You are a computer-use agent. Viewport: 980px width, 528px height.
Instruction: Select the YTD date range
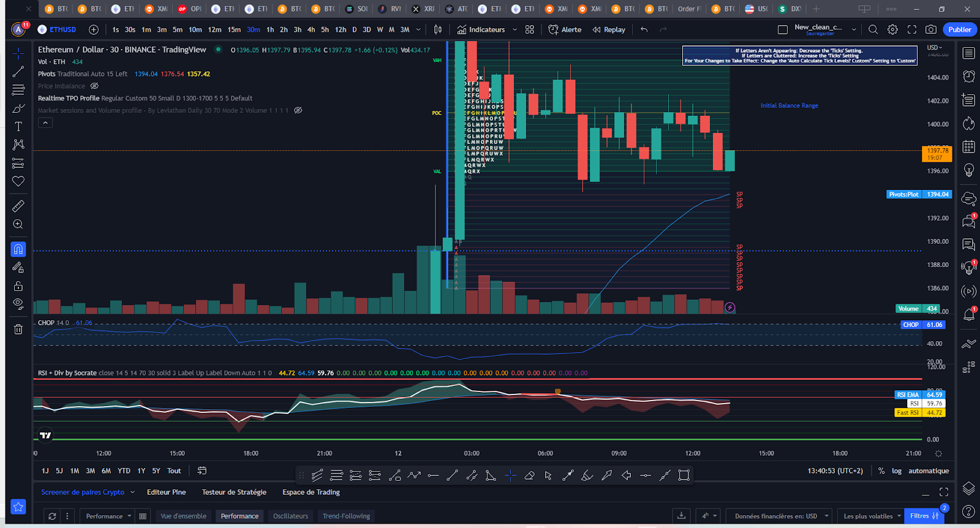(x=124, y=471)
